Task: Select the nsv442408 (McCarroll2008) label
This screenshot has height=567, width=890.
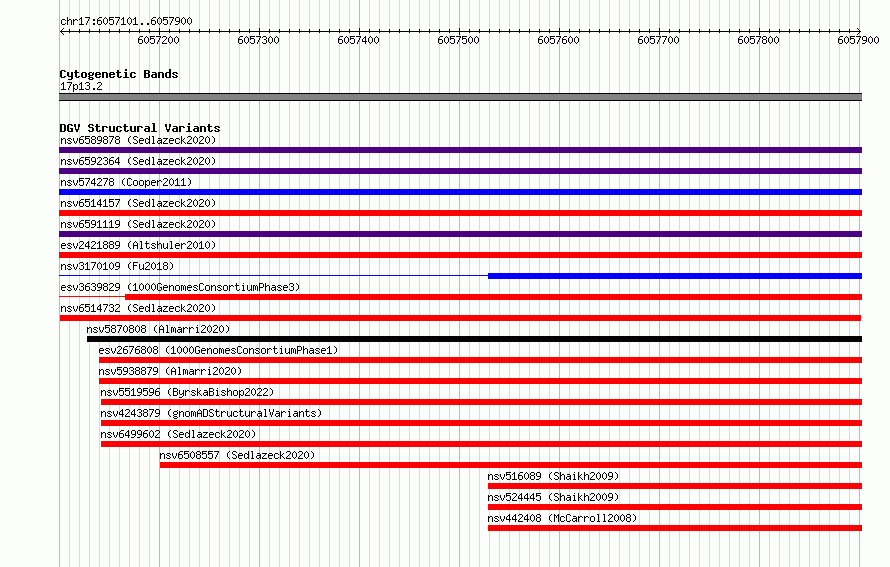Action: [562, 518]
